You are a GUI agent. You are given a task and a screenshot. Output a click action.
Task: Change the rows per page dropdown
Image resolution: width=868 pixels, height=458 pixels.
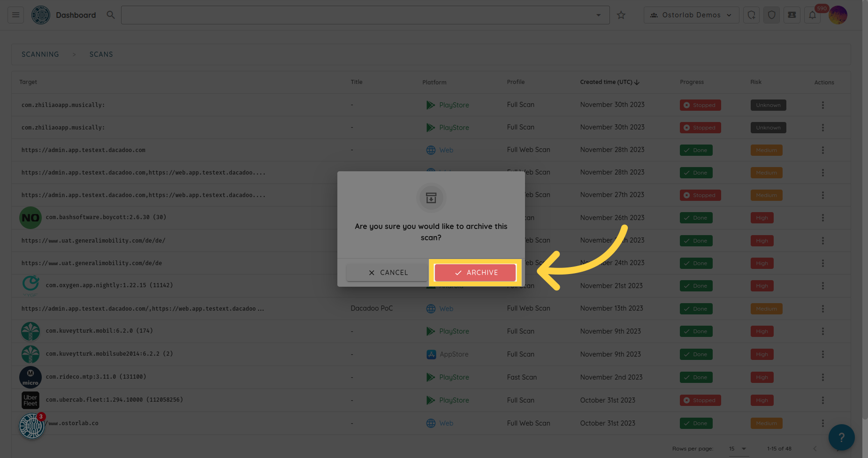click(738, 449)
